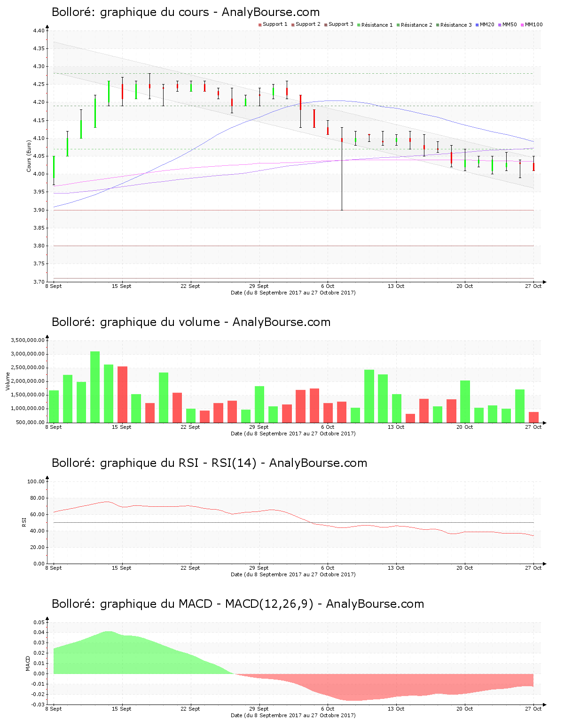The width and height of the screenshot is (564, 728).
Task: Click the "Cours (Euro)" axis label
Action: (29, 156)
